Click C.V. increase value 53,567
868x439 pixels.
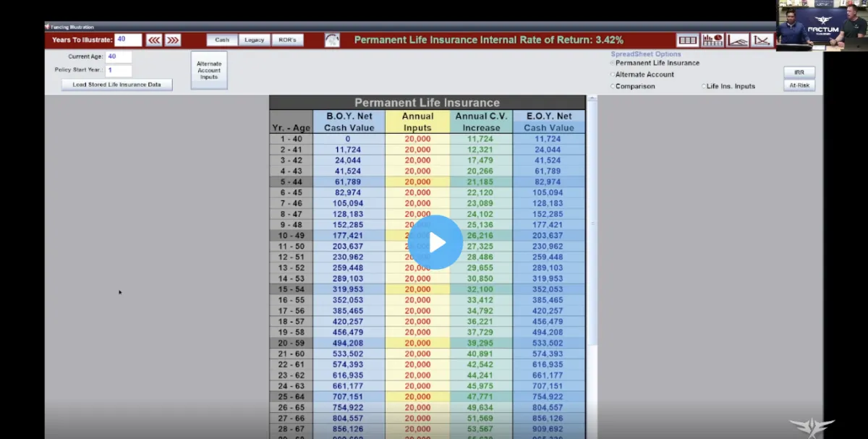(480, 429)
